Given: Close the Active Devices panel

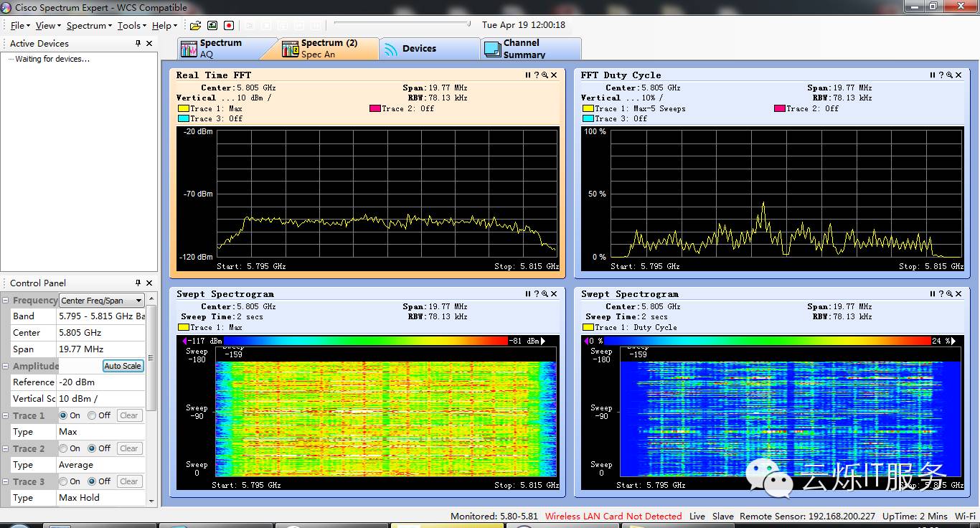Looking at the screenshot, I should pyautogui.click(x=149, y=44).
